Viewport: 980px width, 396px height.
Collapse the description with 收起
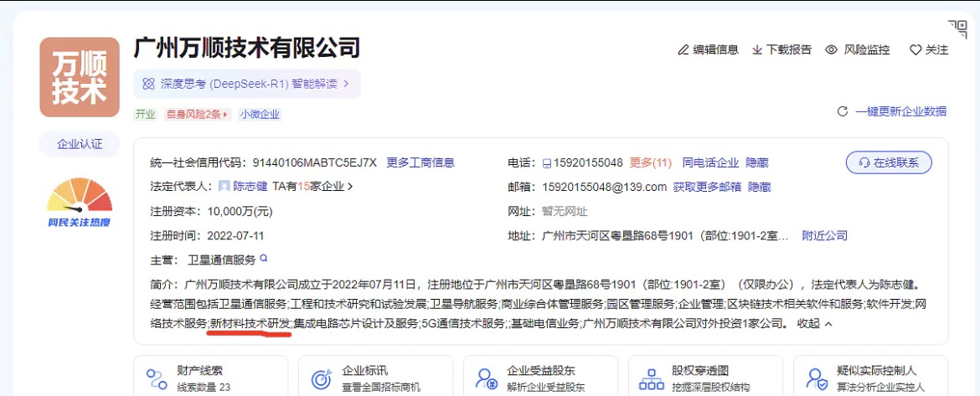coord(815,323)
